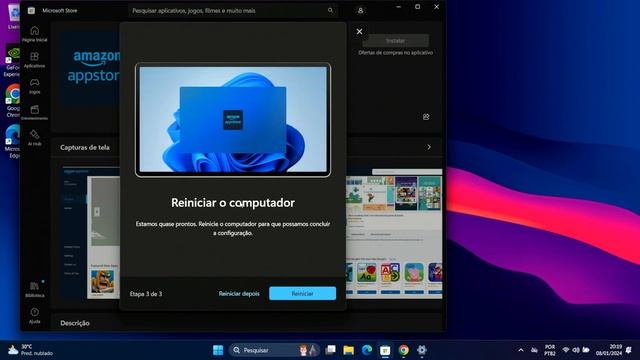Open the Wi-Fi network tray icon

566,350
